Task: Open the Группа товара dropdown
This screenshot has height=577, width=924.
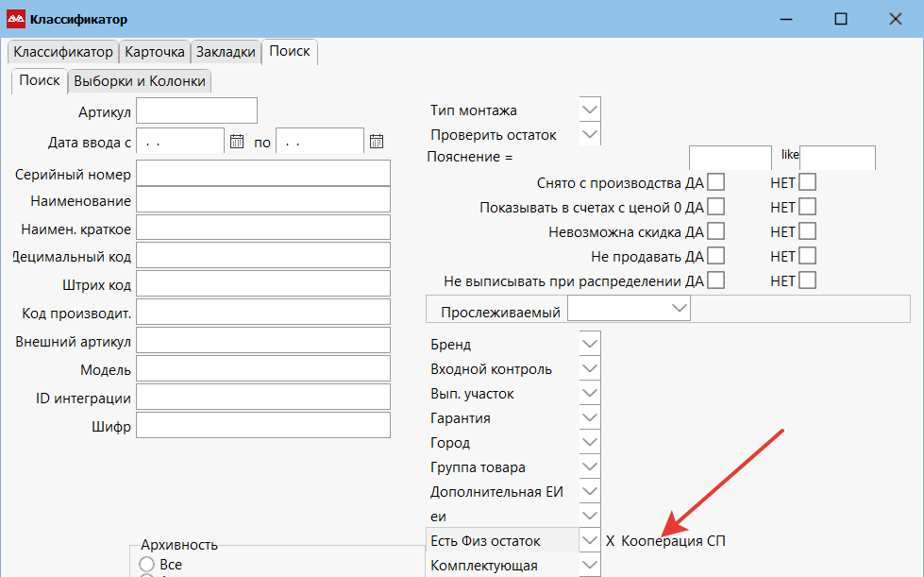Action: pos(590,467)
